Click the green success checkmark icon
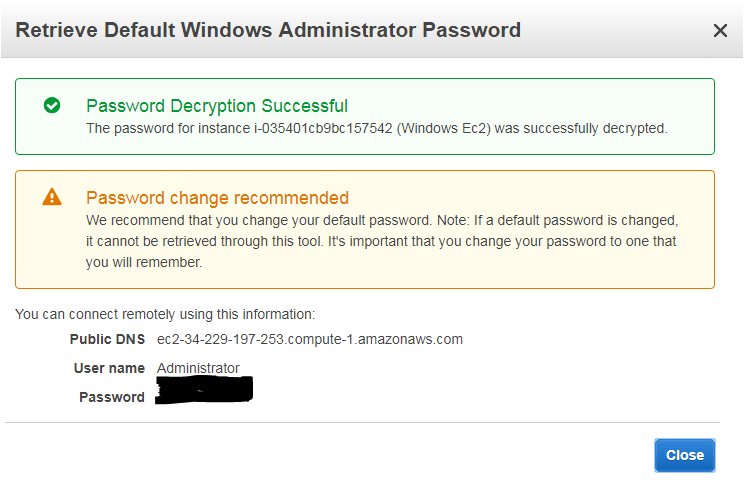 coord(52,105)
